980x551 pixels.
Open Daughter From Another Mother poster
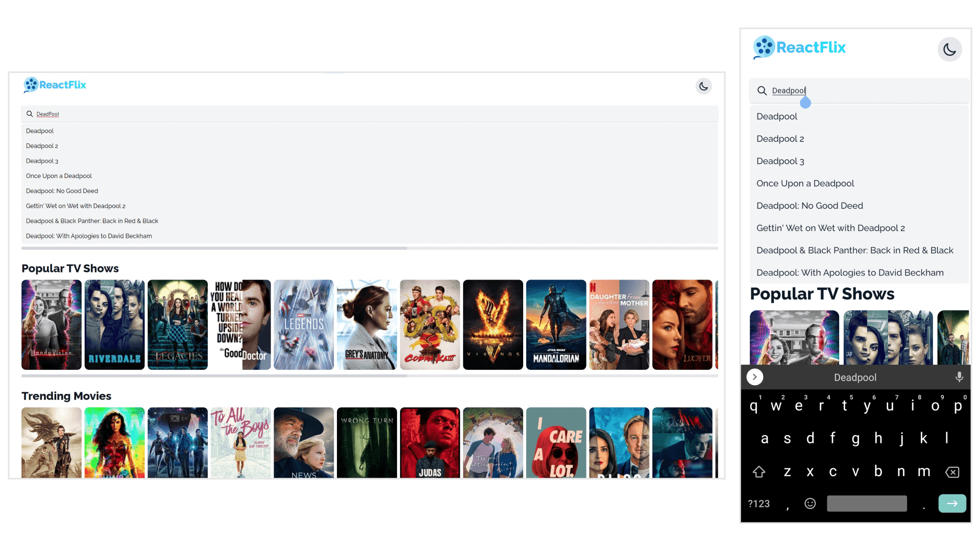[619, 324]
